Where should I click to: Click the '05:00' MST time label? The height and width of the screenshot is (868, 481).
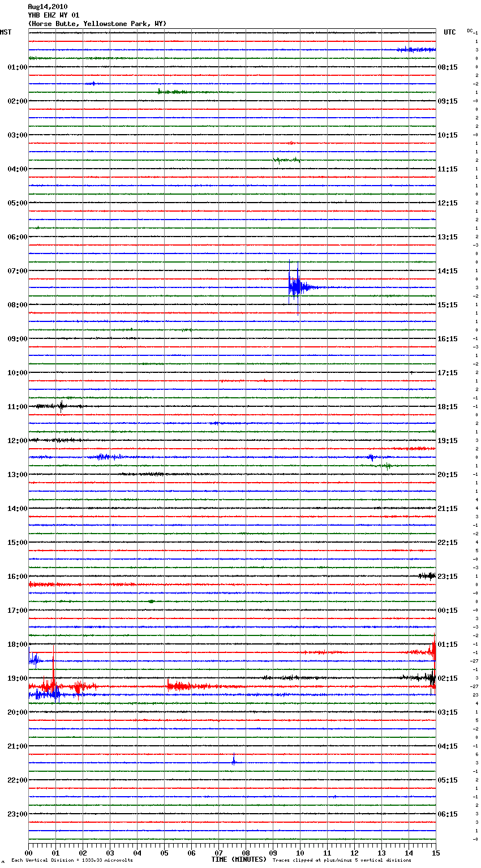click(x=18, y=203)
